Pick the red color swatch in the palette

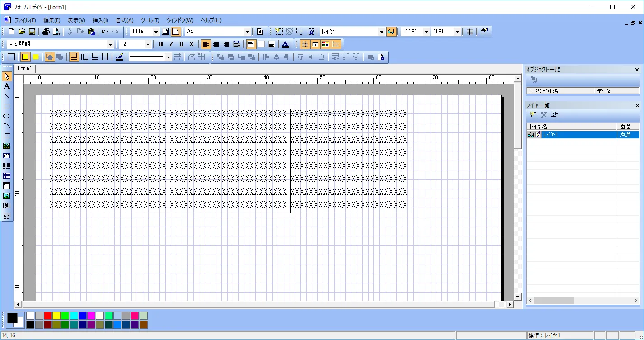[x=47, y=316]
